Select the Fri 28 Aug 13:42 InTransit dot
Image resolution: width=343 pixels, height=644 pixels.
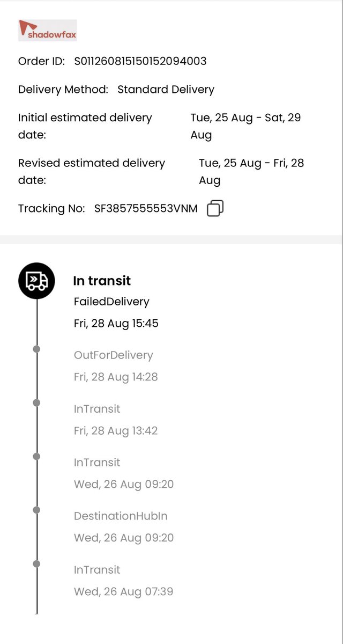[x=36, y=402]
